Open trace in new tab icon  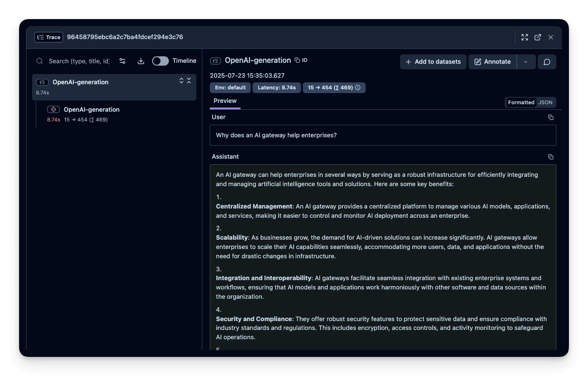point(538,37)
